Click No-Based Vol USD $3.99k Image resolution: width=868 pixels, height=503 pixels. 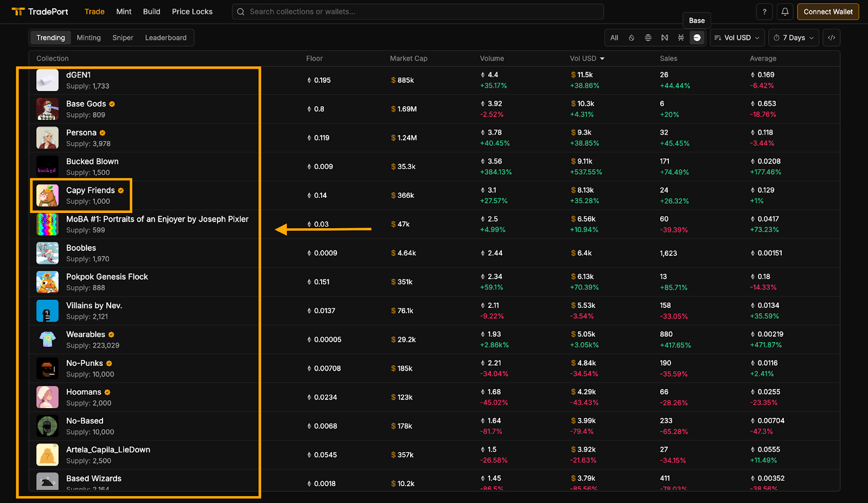pyautogui.click(x=583, y=421)
